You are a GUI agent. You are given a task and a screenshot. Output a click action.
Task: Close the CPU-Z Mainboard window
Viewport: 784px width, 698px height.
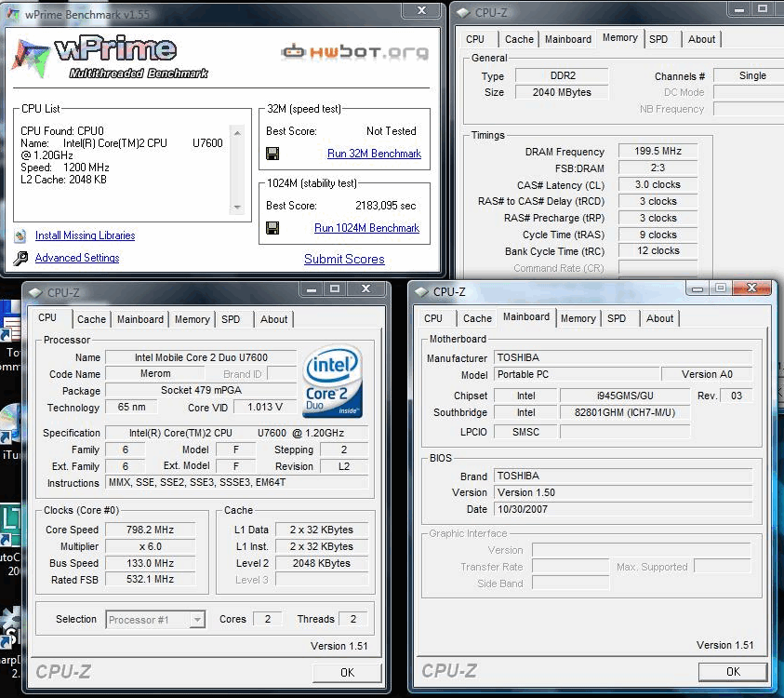751,288
